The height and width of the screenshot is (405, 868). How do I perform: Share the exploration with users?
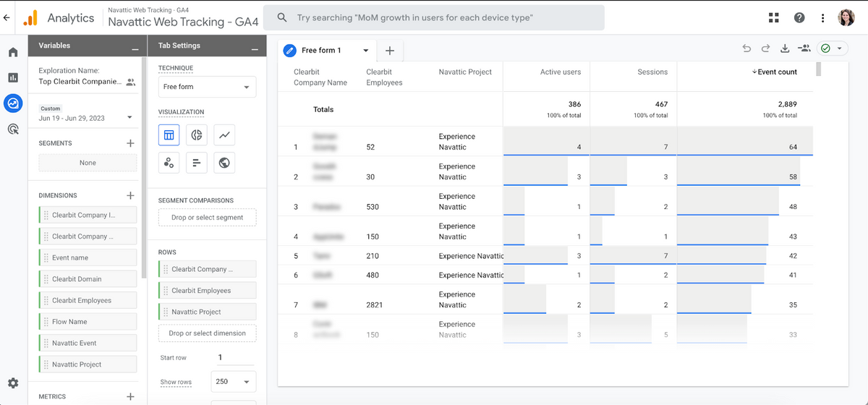point(804,48)
